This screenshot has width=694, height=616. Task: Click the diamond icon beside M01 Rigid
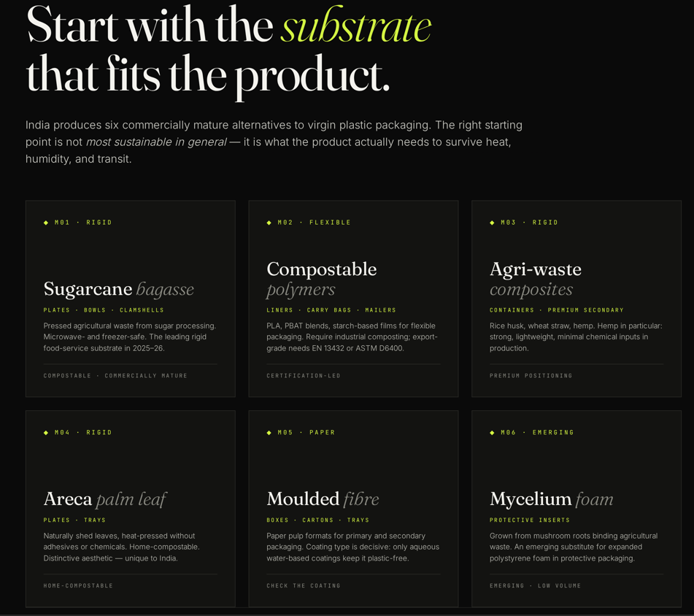[x=46, y=223]
